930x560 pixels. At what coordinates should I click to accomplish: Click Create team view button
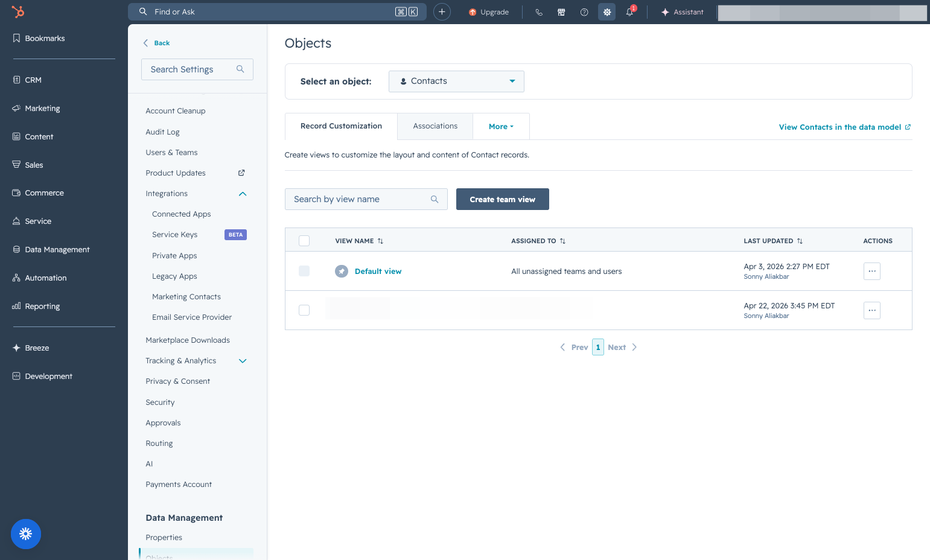[503, 199]
